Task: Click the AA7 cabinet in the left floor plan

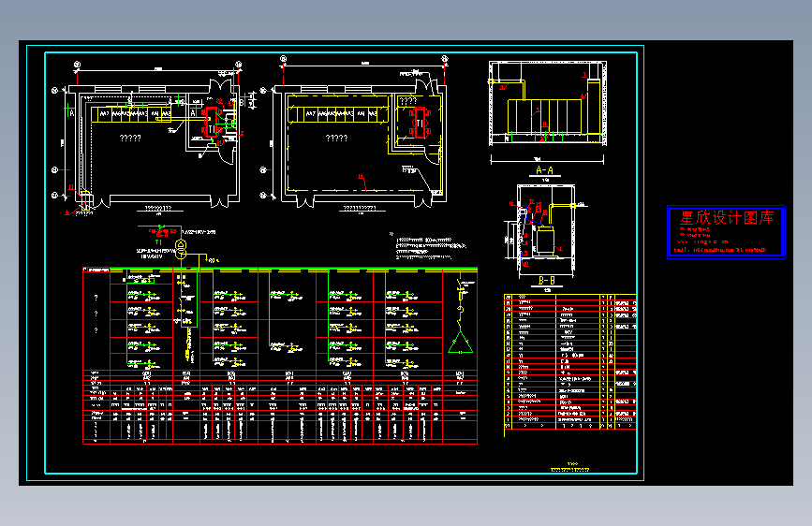Action: (x=104, y=113)
